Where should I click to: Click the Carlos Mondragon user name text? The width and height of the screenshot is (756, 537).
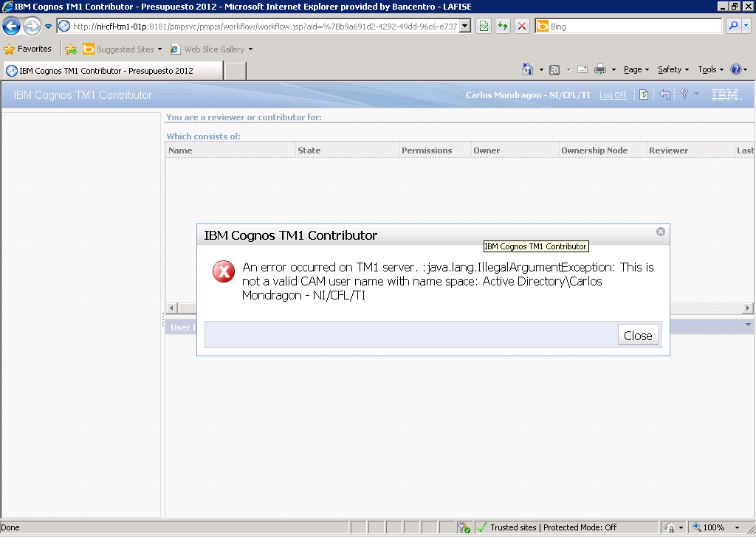coord(528,95)
